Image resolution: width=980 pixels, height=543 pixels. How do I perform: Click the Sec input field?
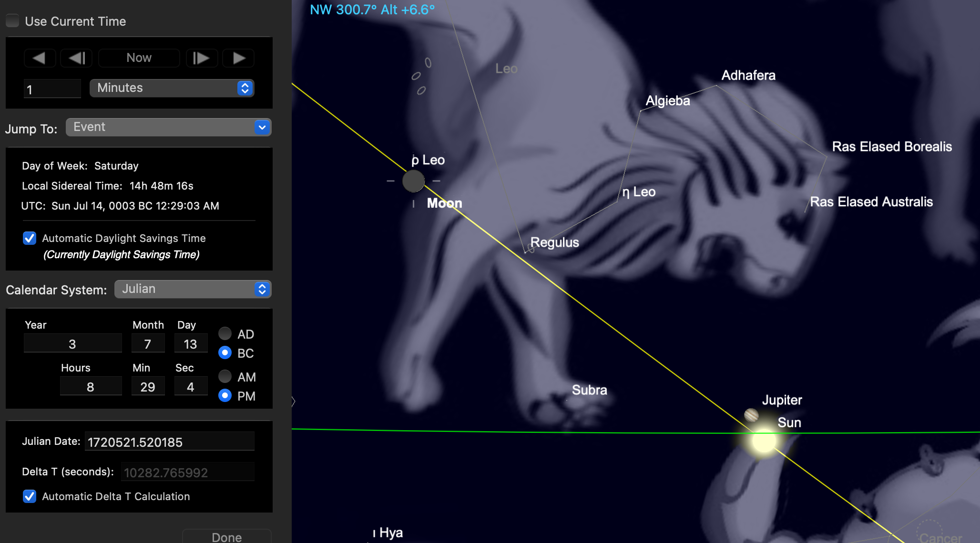point(191,386)
